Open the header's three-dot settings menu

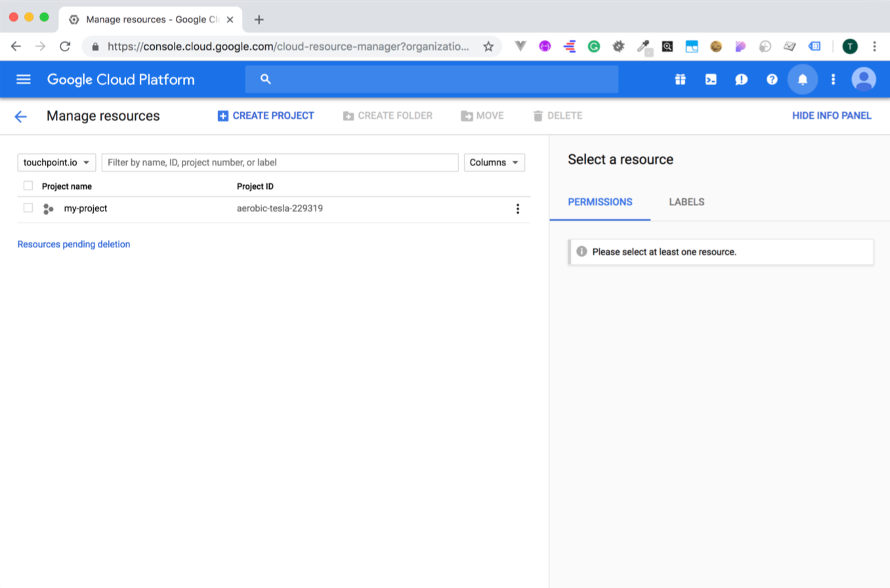(834, 79)
